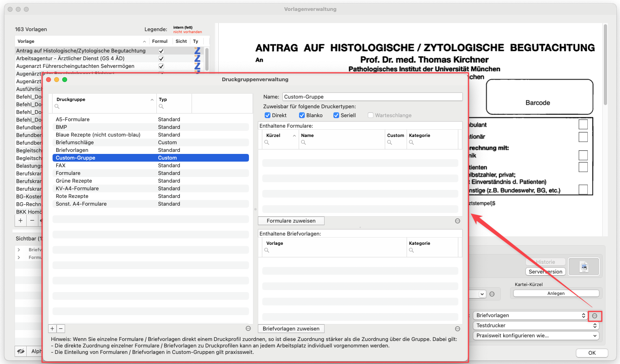620x364 pixels.
Task: Select the Grüne Rezepte print group row
Action: (151, 181)
